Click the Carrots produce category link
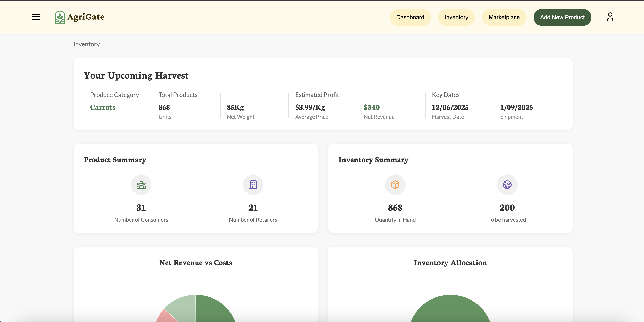Screen dimensions: 644x322 103,107
